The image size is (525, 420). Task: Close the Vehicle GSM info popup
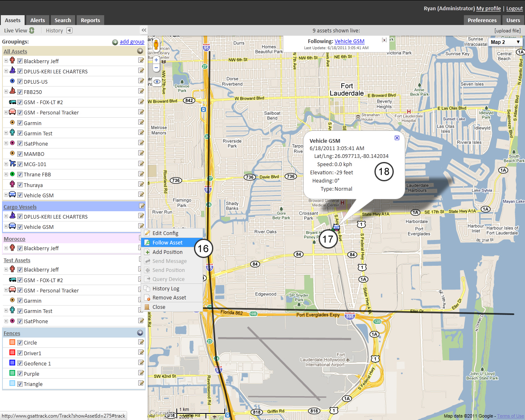(x=397, y=138)
